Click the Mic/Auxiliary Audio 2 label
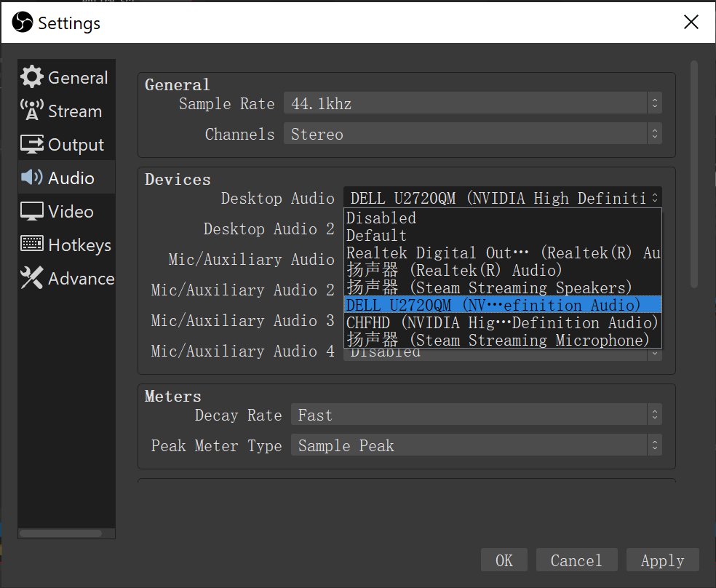The height and width of the screenshot is (588, 716). 242,290
